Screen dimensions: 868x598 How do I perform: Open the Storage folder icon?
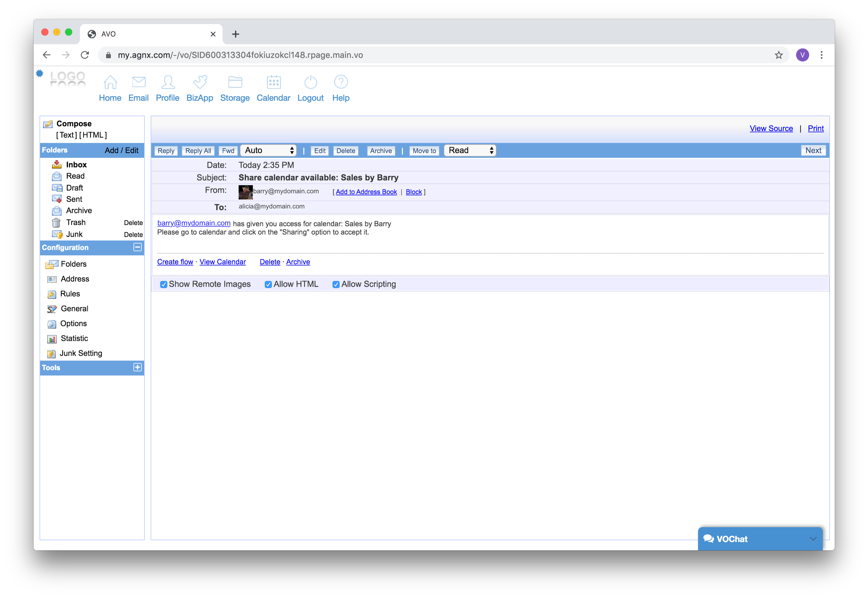(235, 82)
